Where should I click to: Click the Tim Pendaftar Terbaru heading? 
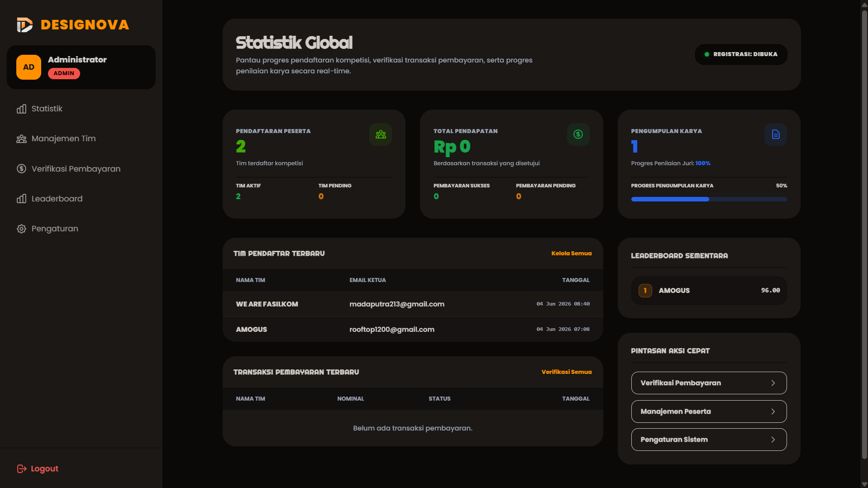tap(279, 254)
